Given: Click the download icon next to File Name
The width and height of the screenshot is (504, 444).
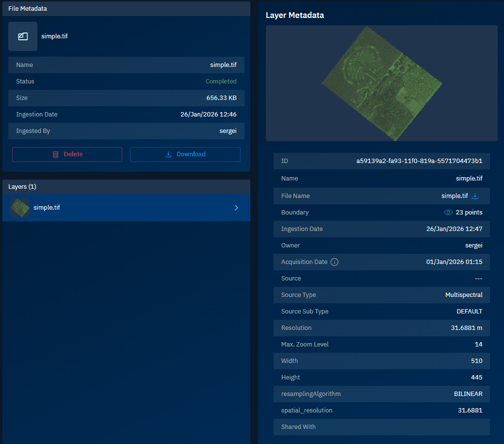Looking at the screenshot, I should [x=475, y=196].
